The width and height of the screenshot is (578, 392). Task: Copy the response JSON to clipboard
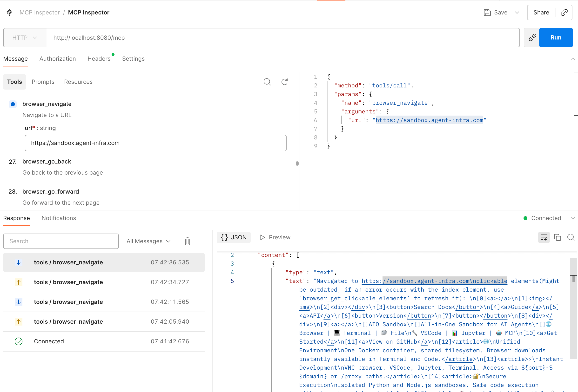pyautogui.click(x=557, y=237)
